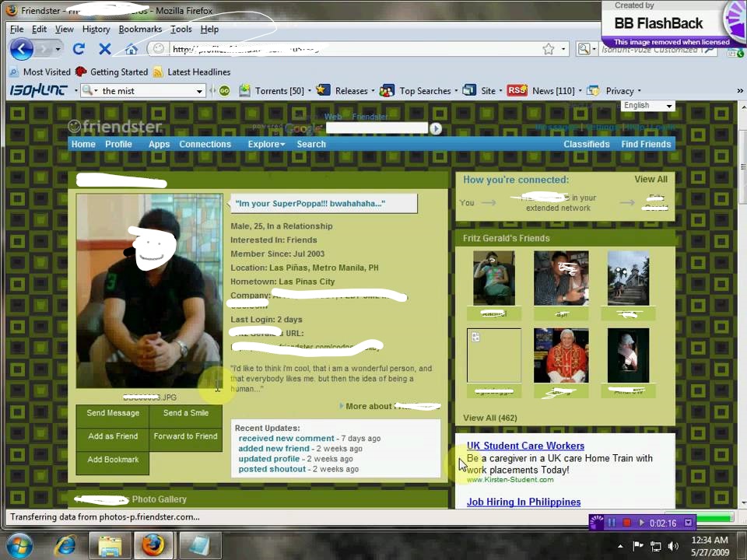The image size is (747, 560).
Task: Bookmark this page with the star icon
Action: pos(549,48)
